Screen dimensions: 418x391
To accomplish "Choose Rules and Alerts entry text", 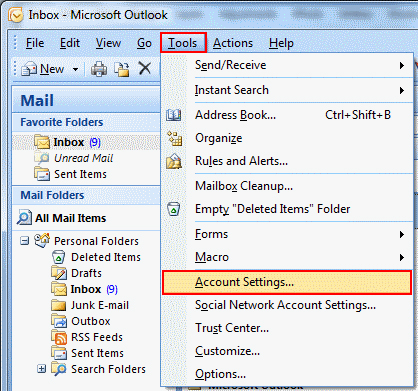I will pyautogui.click(x=241, y=161).
